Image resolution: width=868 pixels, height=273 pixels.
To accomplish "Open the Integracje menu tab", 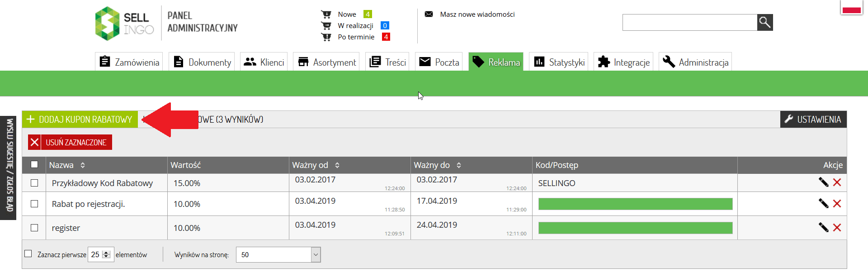I will click(623, 62).
